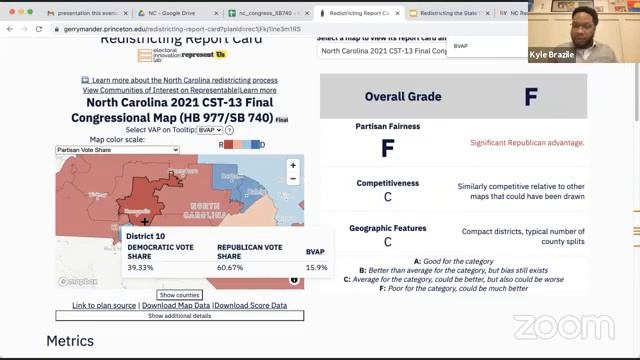Zoom out on the map with minus
The width and height of the screenshot is (640, 360).
[293, 179]
